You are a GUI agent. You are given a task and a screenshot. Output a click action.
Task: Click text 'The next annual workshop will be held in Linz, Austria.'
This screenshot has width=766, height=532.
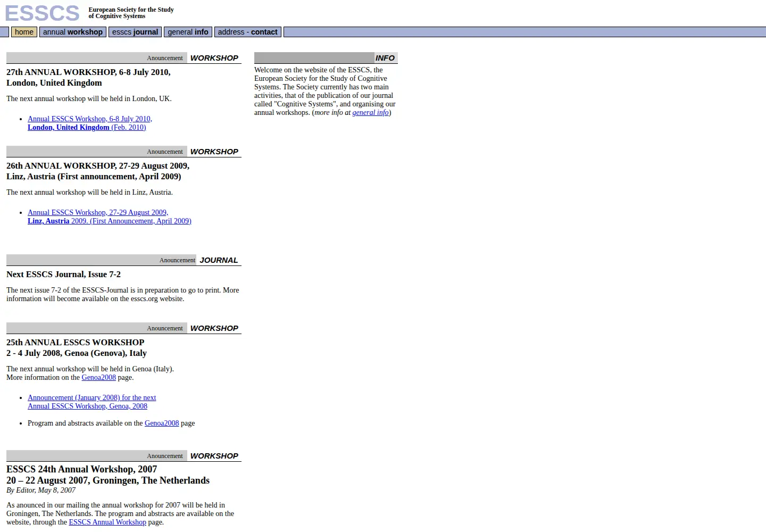point(89,192)
